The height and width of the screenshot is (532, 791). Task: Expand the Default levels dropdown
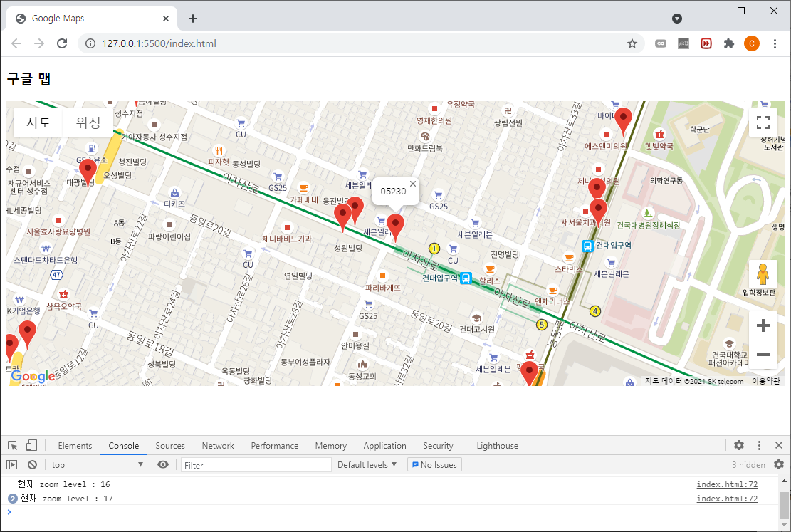pos(367,464)
